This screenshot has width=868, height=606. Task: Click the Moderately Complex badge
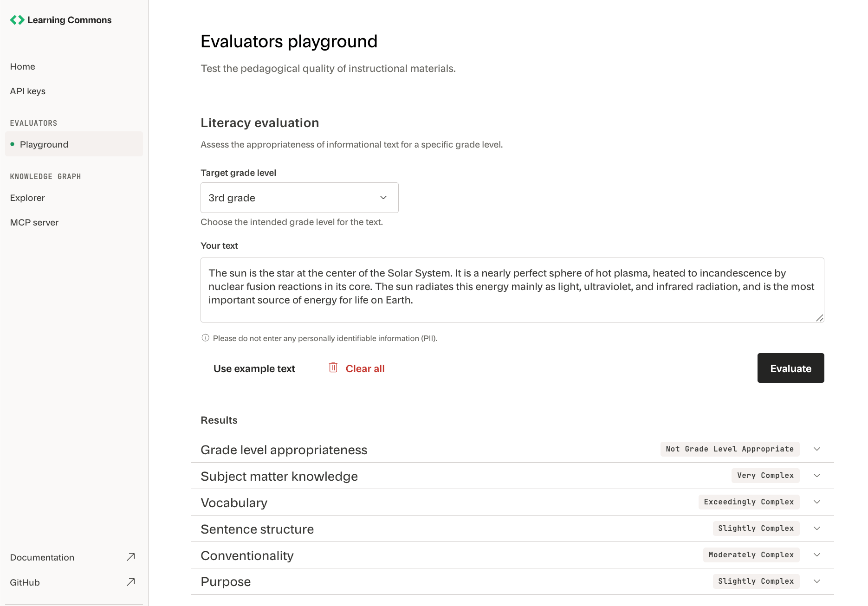coord(751,554)
